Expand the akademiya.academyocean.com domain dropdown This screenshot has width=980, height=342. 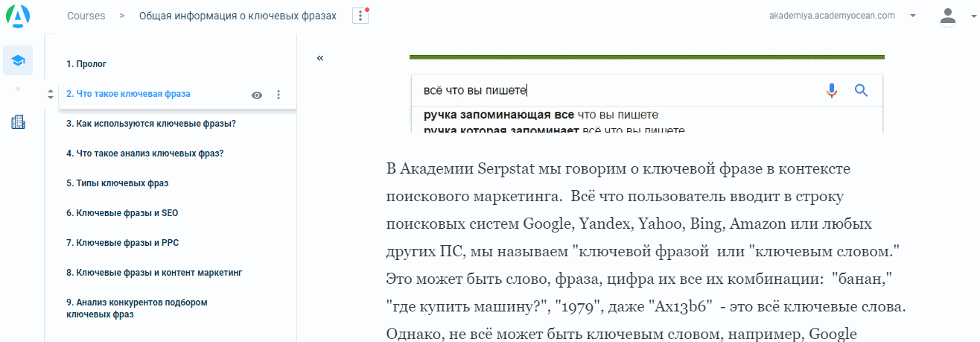coord(913,16)
